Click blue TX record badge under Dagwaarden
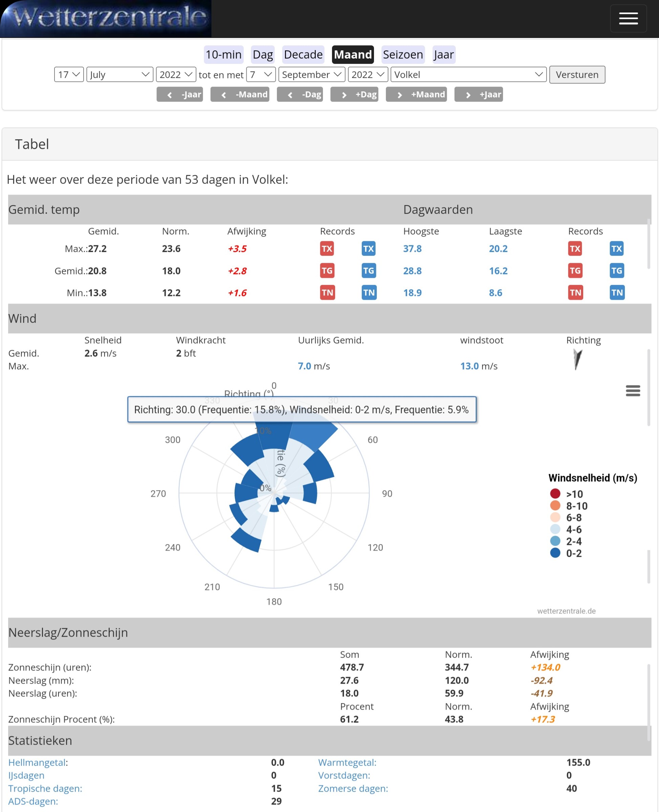This screenshot has width=659, height=812. 616,249
